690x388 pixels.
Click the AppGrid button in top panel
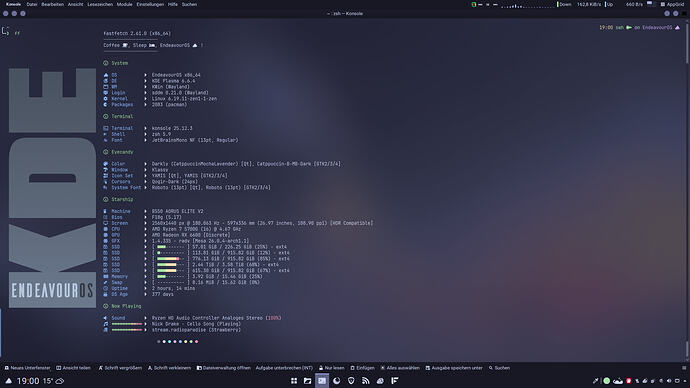672,4
